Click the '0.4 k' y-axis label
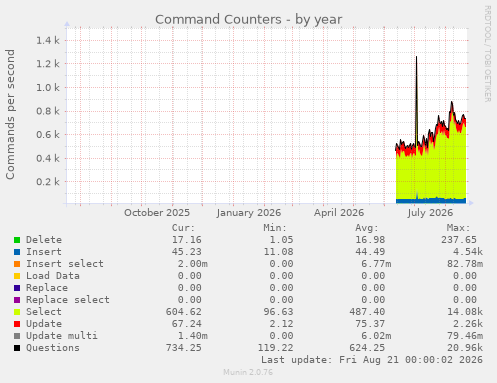The width and height of the screenshot is (497, 383). (x=48, y=158)
